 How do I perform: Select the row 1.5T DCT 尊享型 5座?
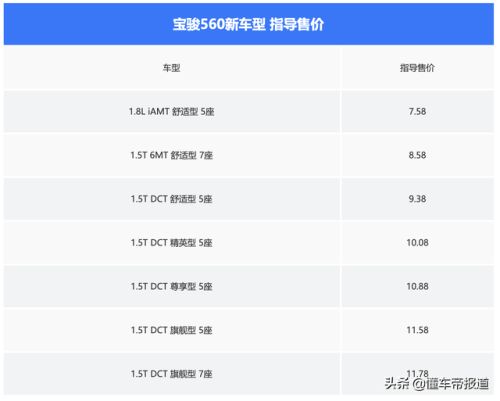[x=172, y=286]
